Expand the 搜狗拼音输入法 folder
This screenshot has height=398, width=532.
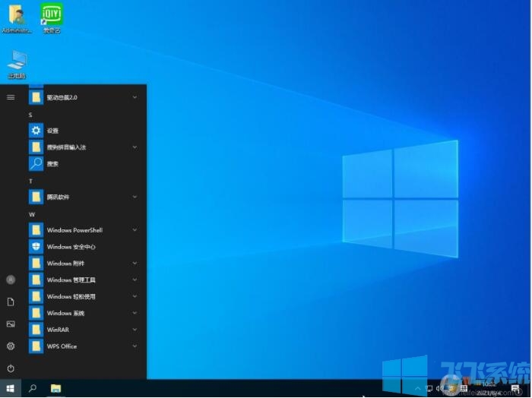tap(84, 147)
